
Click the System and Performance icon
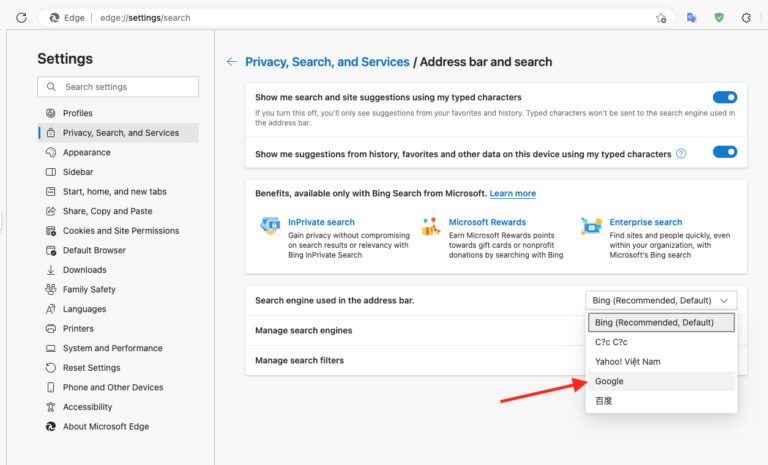tap(50, 348)
